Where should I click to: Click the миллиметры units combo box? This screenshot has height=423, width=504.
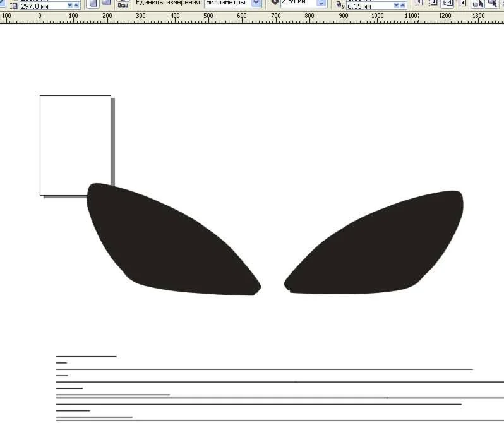226,3
